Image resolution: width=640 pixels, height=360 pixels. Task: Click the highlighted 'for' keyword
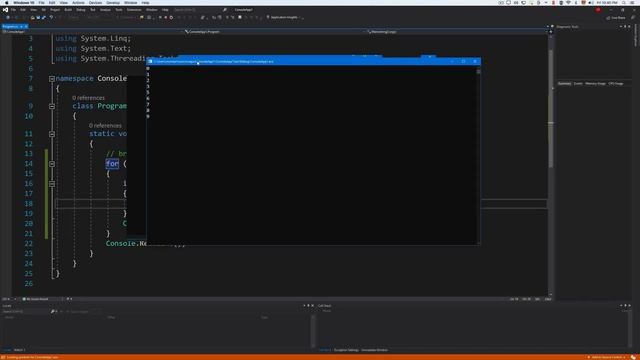coord(112,164)
